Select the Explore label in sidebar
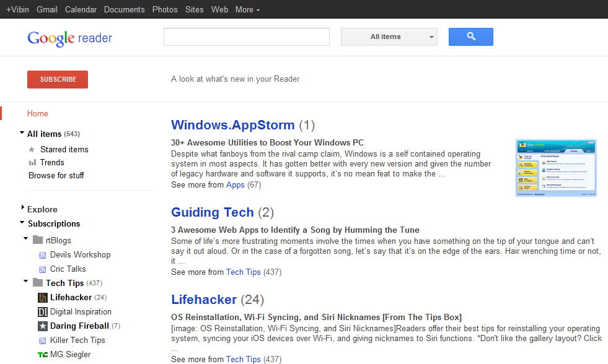This screenshot has height=364, width=608. [x=42, y=209]
